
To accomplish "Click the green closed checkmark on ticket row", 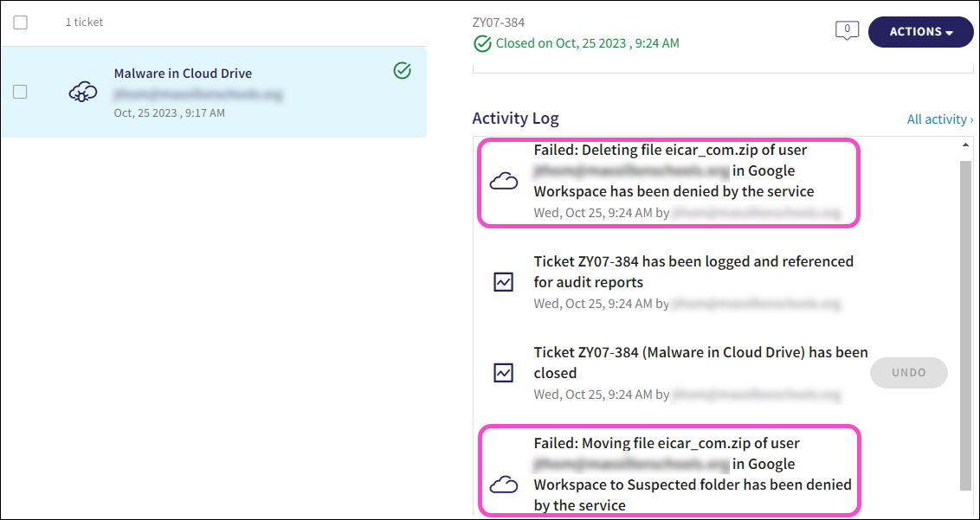I will pyautogui.click(x=402, y=71).
